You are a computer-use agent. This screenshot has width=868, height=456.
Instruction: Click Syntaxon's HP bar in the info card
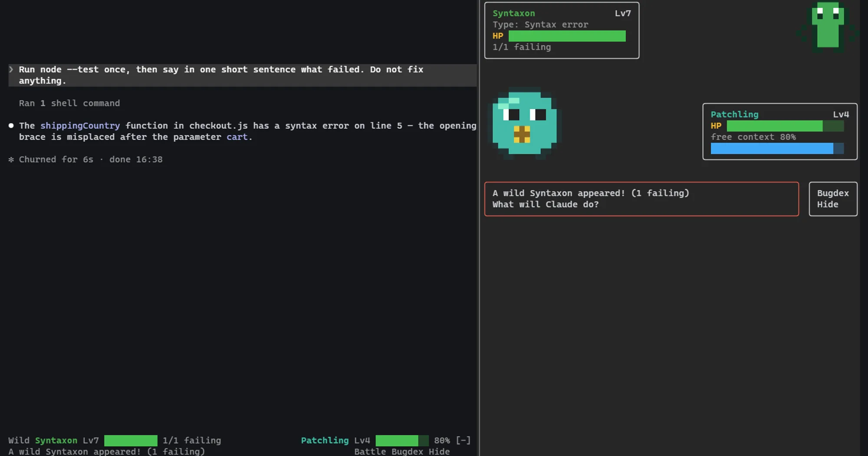click(567, 36)
